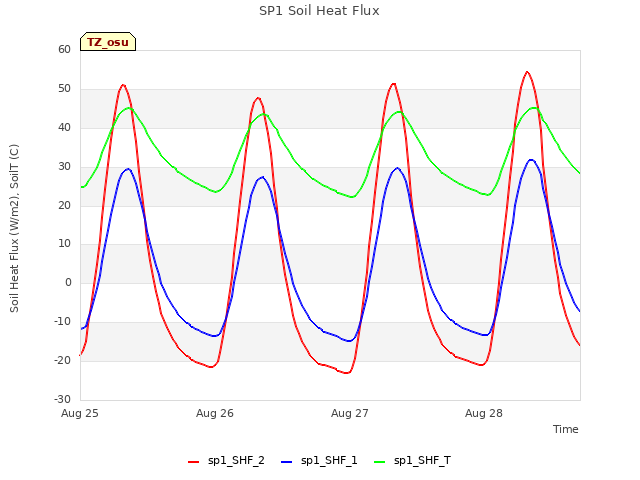Toggle the sp1_SHF_2 legend entry
The width and height of the screenshot is (640, 480).
point(226,461)
